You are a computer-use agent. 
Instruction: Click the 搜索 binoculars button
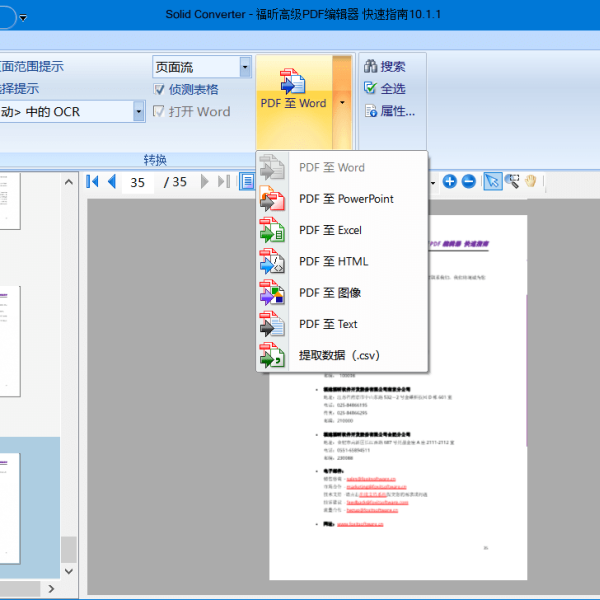coord(385,67)
